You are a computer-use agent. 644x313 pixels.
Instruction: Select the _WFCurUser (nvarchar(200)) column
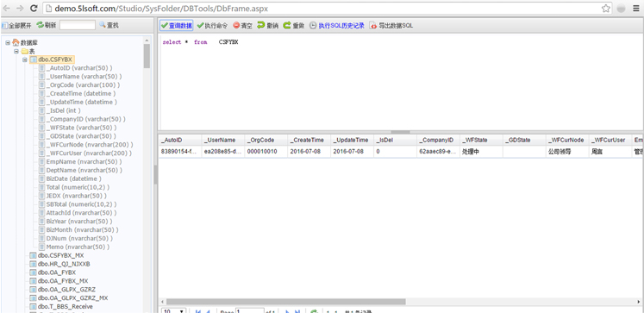[89, 153]
